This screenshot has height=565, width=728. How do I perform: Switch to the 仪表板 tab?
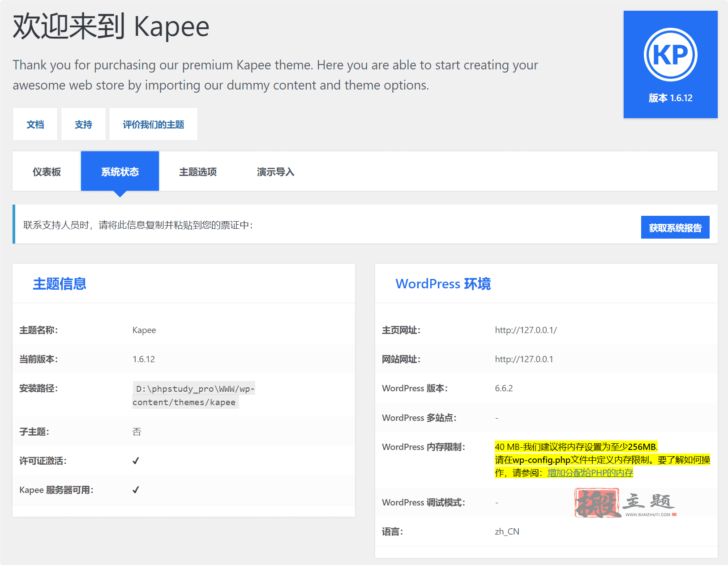click(x=47, y=171)
